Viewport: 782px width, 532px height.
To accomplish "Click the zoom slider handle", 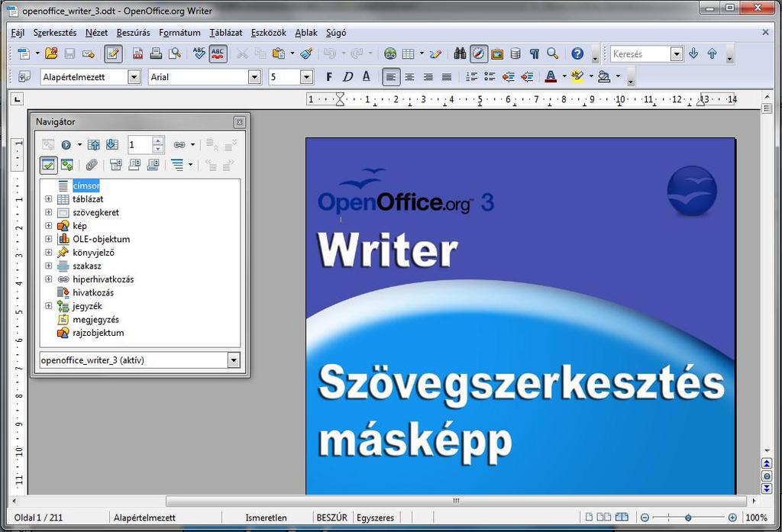I will pos(688,517).
